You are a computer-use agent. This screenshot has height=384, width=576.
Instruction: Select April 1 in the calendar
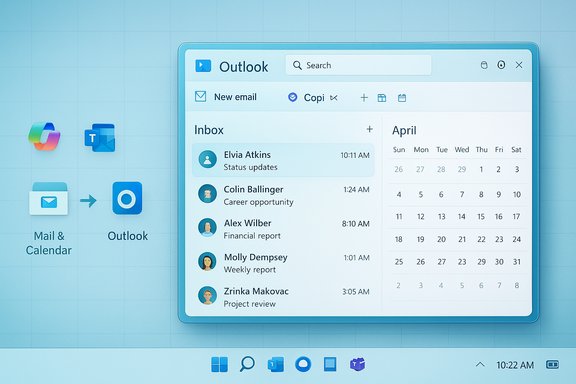[x=481, y=169]
